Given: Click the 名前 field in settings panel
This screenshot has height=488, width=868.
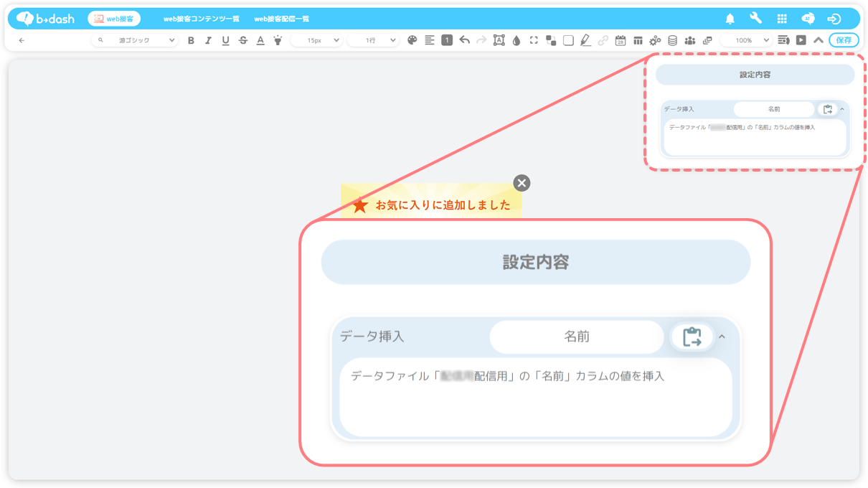Looking at the screenshot, I should 773,109.
